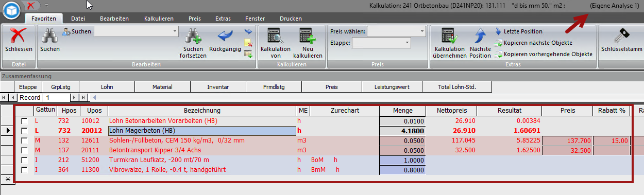
Task: Open the quick access toolbar customize arrow
Action: [46, 5]
